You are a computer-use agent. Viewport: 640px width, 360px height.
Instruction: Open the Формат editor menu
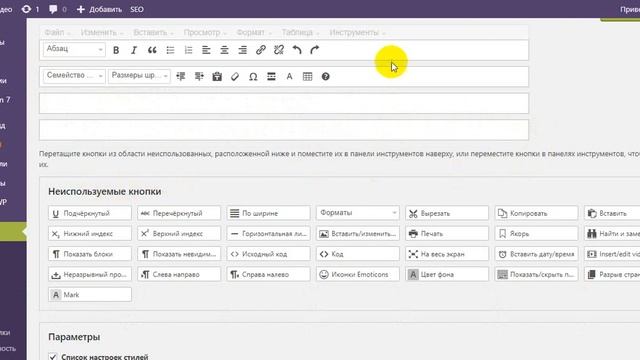point(254,32)
